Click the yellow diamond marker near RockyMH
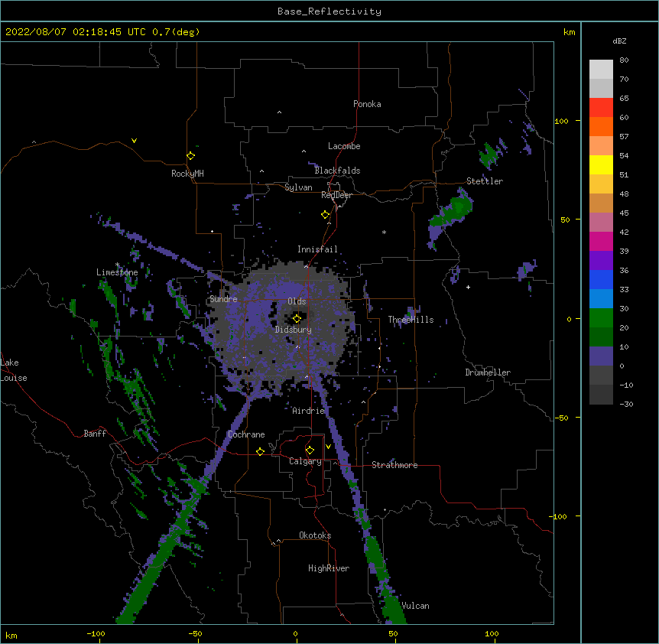Screen dimensions: 659x644 [x=191, y=156]
